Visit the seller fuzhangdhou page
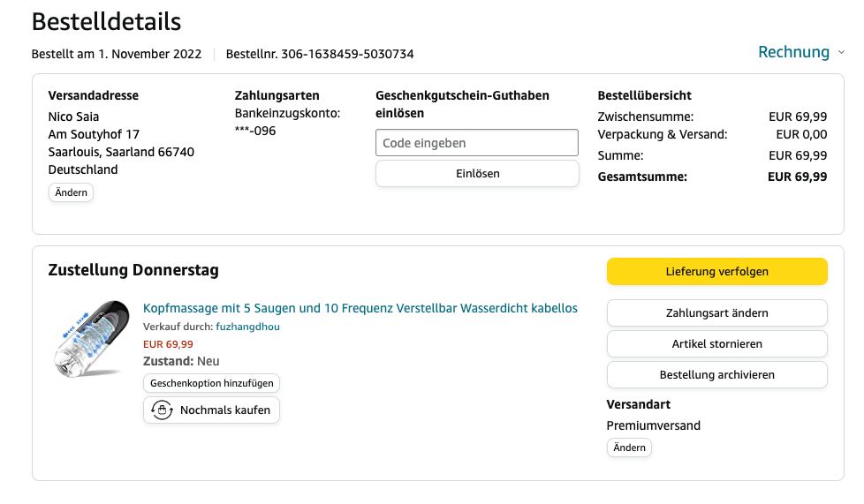The image size is (864, 504). [x=247, y=327]
